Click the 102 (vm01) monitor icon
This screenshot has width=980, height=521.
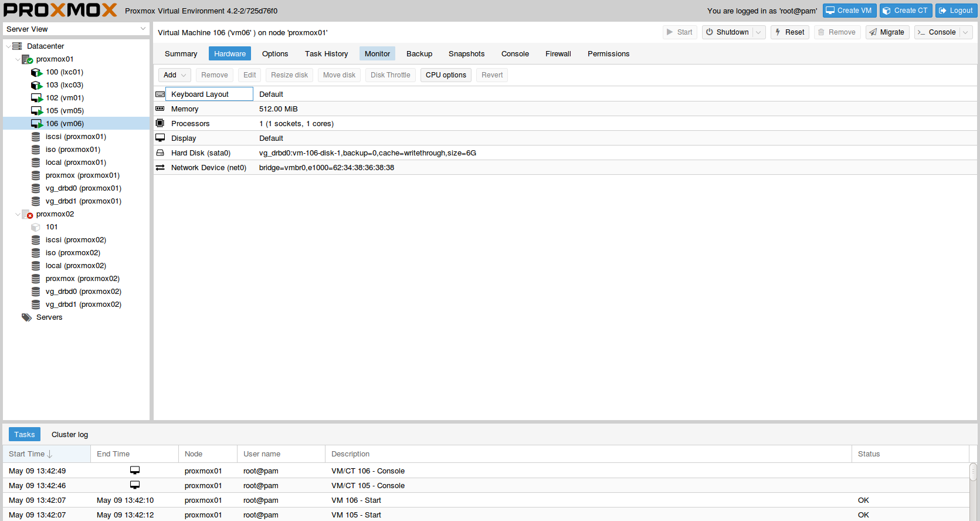pos(36,98)
